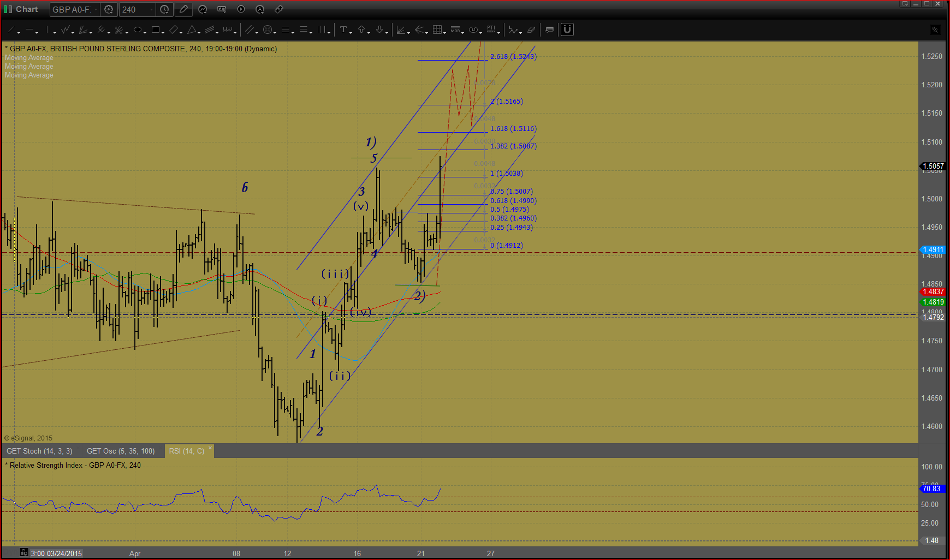This screenshot has height=560, width=950.
Task: Select the rotated rectangle (diamond) tool
Action: tap(174, 29)
